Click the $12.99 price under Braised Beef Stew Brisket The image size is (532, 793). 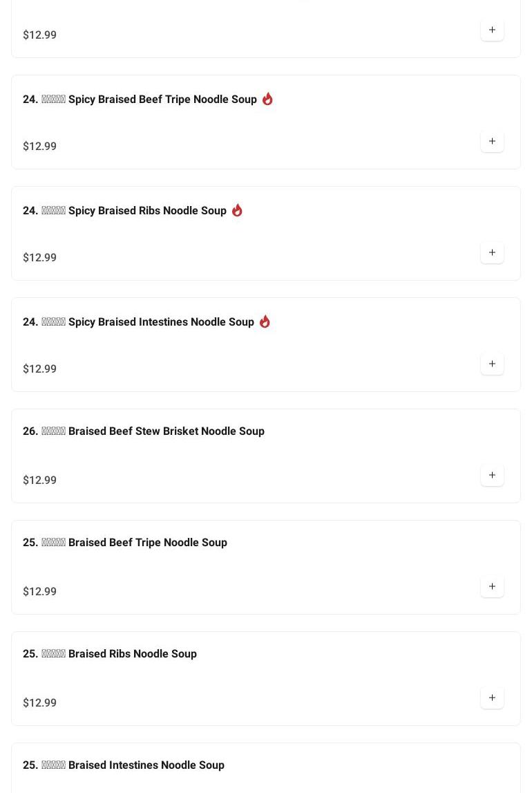click(40, 481)
